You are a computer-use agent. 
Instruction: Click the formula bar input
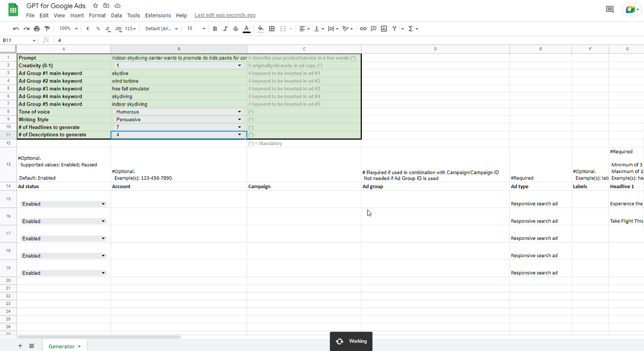349,40
